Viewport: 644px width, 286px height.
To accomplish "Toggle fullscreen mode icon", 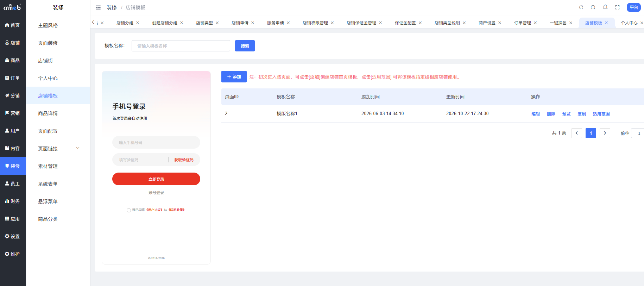I will [x=617, y=7].
